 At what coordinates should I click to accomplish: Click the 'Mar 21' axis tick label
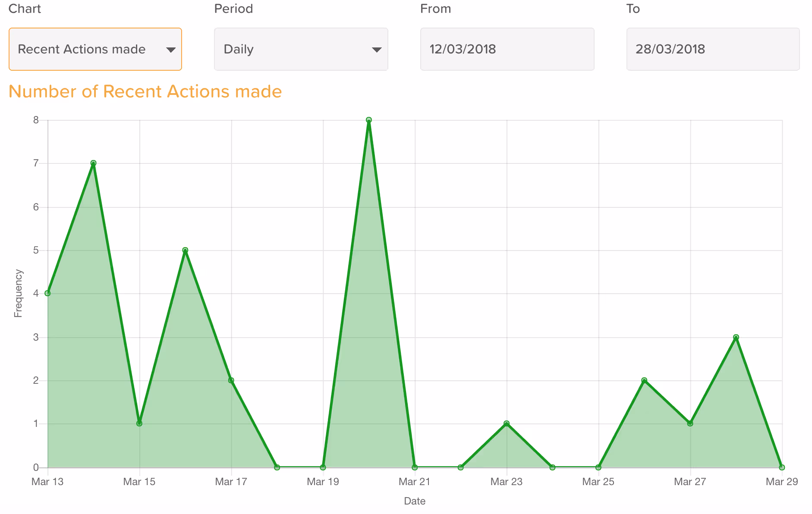pos(415,482)
